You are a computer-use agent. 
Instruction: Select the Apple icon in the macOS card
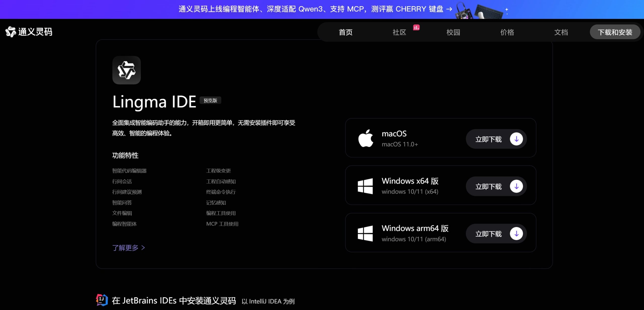(366, 138)
